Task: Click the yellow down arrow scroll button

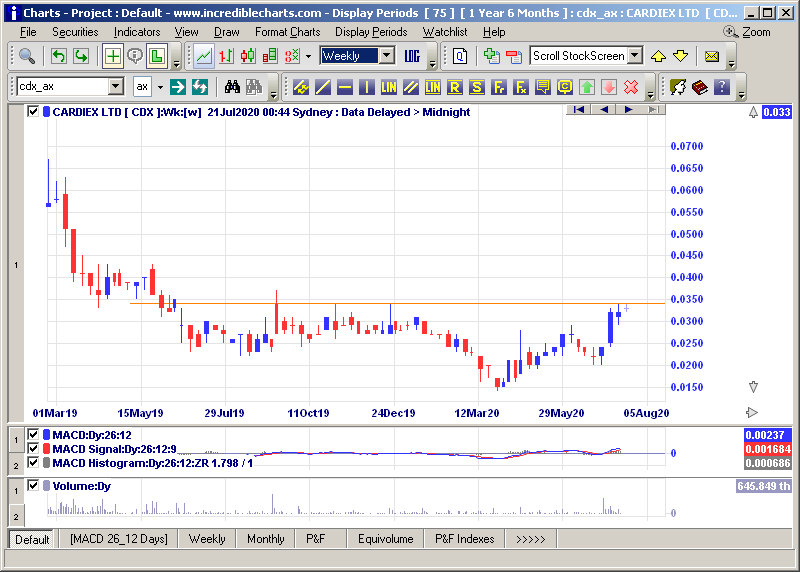Action: [680, 56]
